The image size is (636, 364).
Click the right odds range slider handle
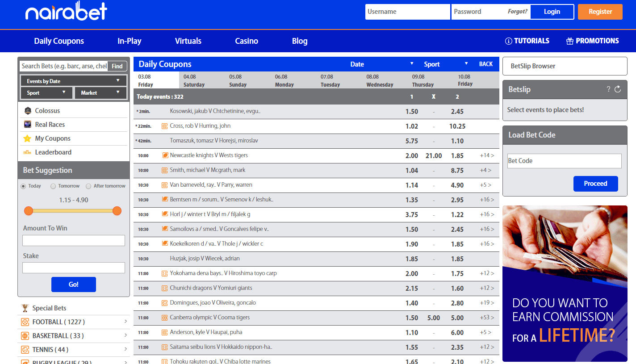click(x=117, y=211)
